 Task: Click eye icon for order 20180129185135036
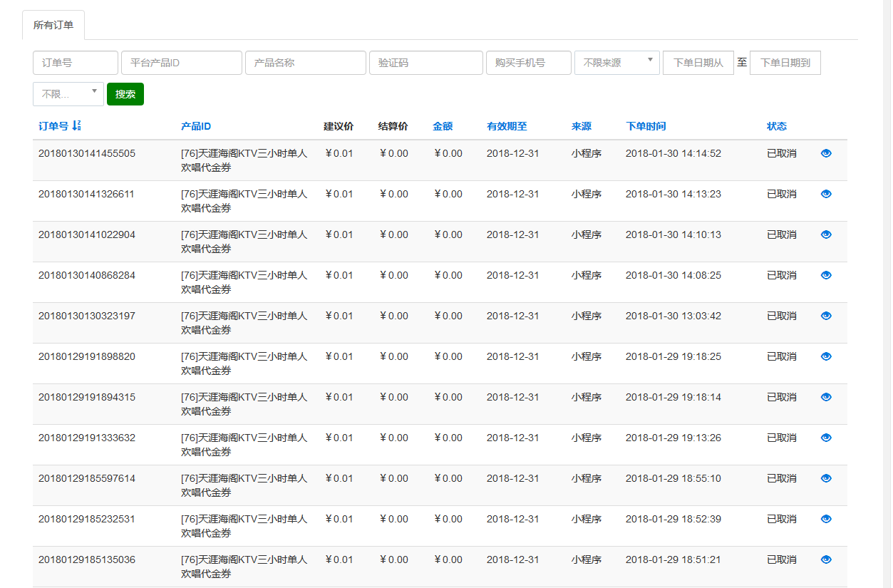[x=826, y=559]
